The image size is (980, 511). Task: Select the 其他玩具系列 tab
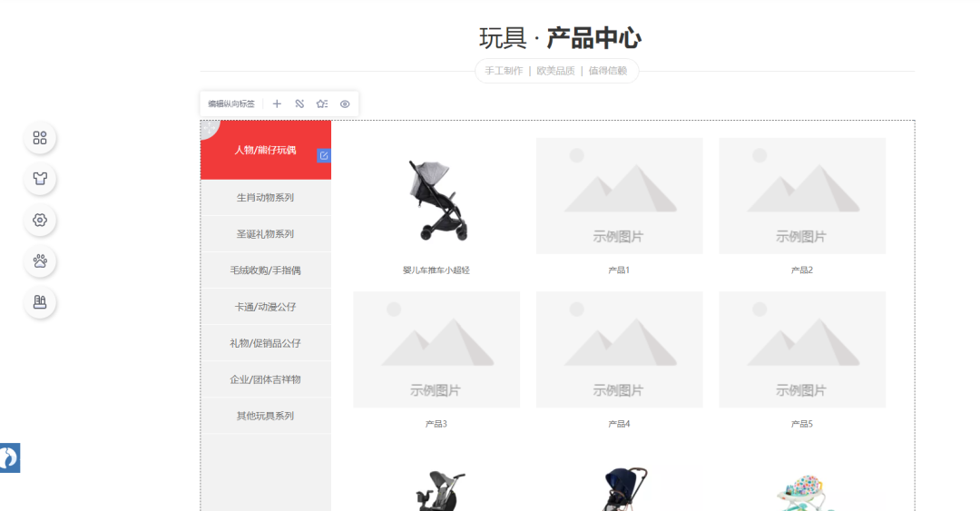266,416
